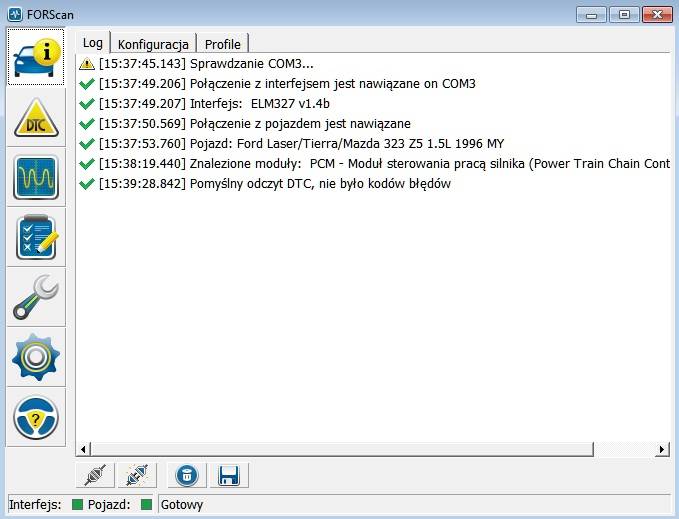Screen dimensions: 679x519
Task: Open the tests checklist section
Action: point(36,237)
